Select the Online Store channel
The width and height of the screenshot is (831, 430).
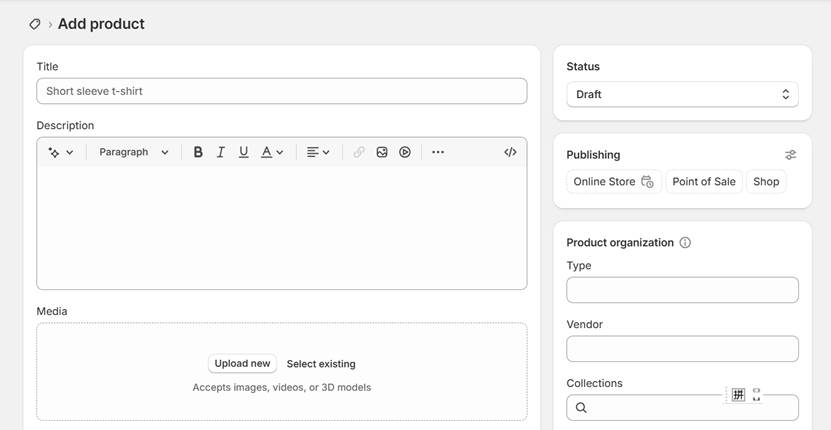[614, 181]
